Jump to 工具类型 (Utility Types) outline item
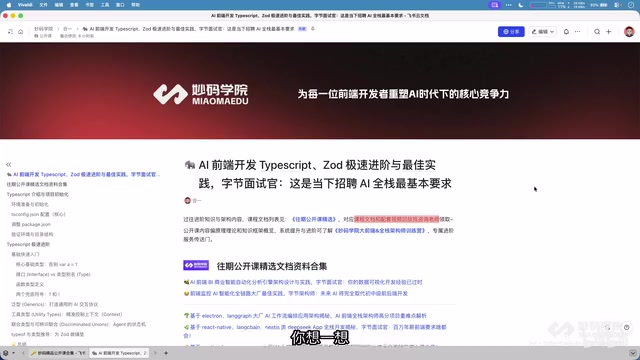640x360 pixels. click(67, 314)
